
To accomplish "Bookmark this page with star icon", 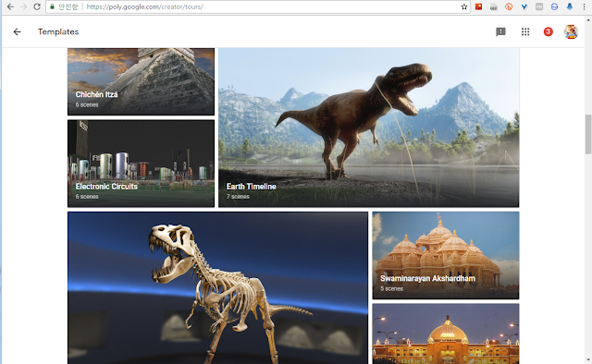I will (x=464, y=6).
